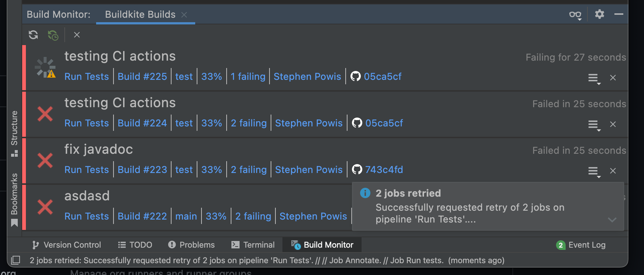Open the settings gear icon
644x275 pixels.
599,14
